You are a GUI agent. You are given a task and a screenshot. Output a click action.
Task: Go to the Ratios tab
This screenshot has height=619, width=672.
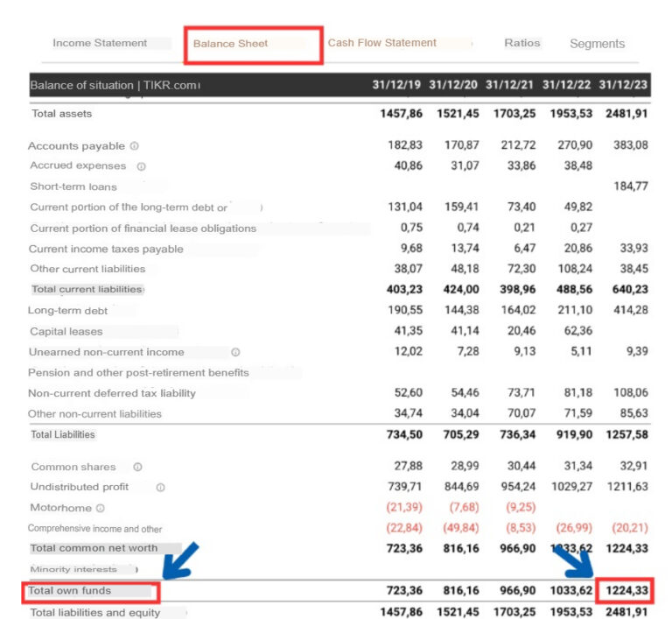[522, 43]
